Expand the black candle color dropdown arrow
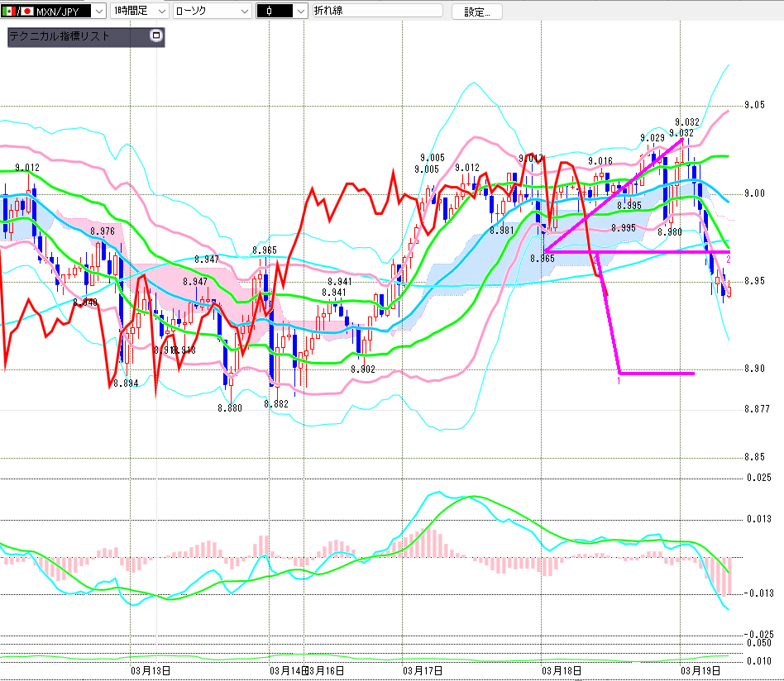Viewport: 784px width, 681px height. [x=299, y=12]
